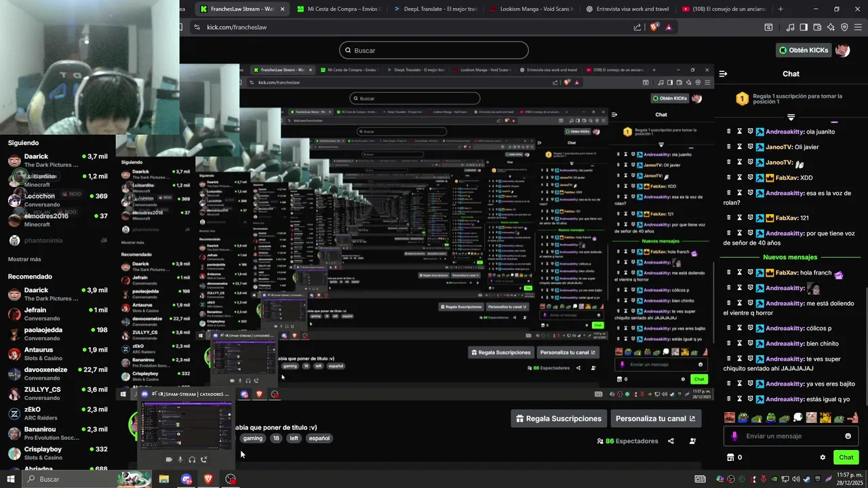
Task: Open the chat shop icon next to 0
Action: click(730, 457)
